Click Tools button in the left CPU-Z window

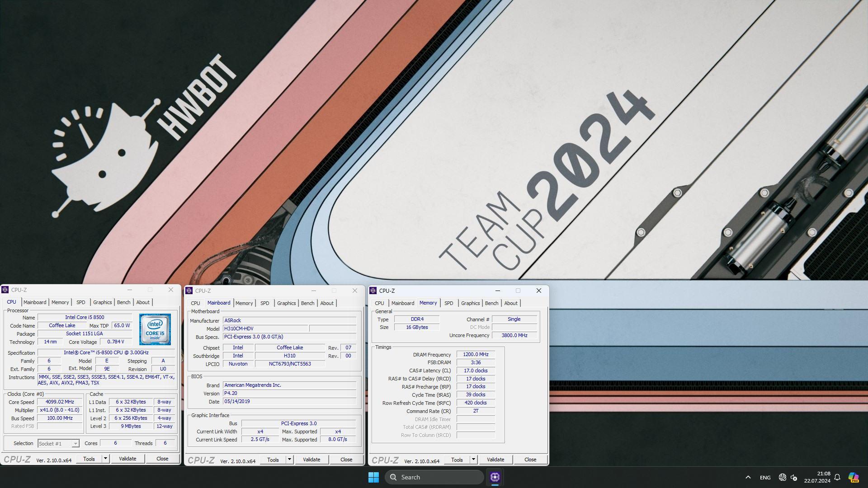click(x=89, y=459)
